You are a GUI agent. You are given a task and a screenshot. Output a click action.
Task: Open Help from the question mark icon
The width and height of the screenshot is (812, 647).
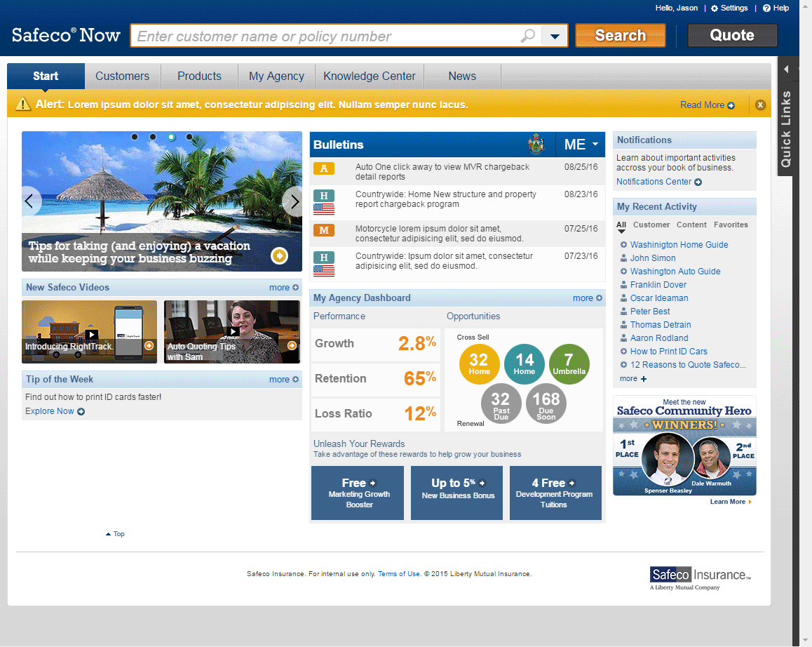(766, 8)
